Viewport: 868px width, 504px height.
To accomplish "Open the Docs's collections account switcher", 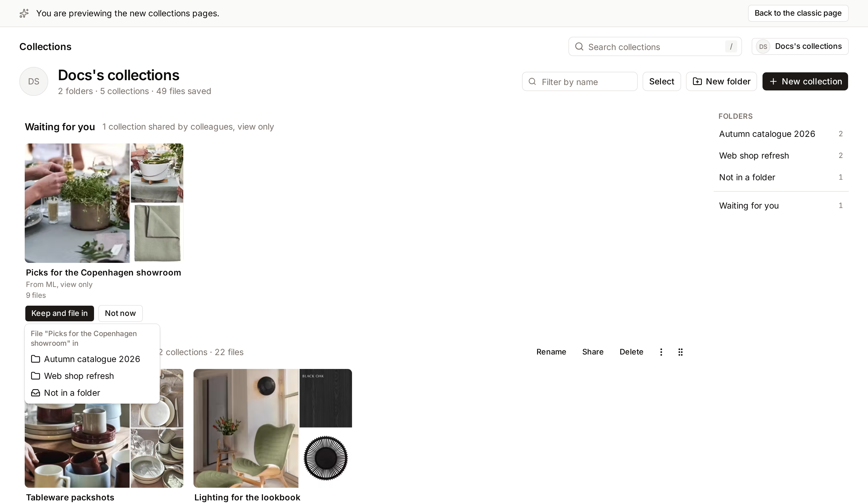I will pyautogui.click(x=800, y=46).
